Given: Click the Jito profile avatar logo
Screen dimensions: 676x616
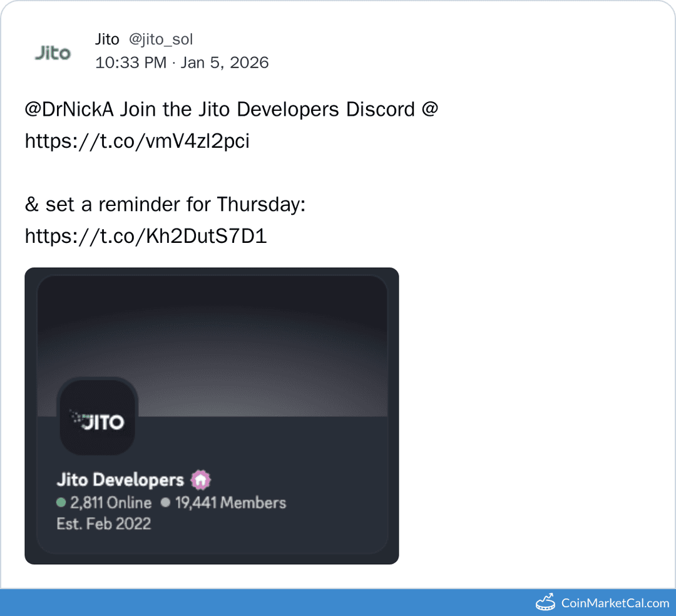Looking at the screenshot, I should [x=53, y=53].
